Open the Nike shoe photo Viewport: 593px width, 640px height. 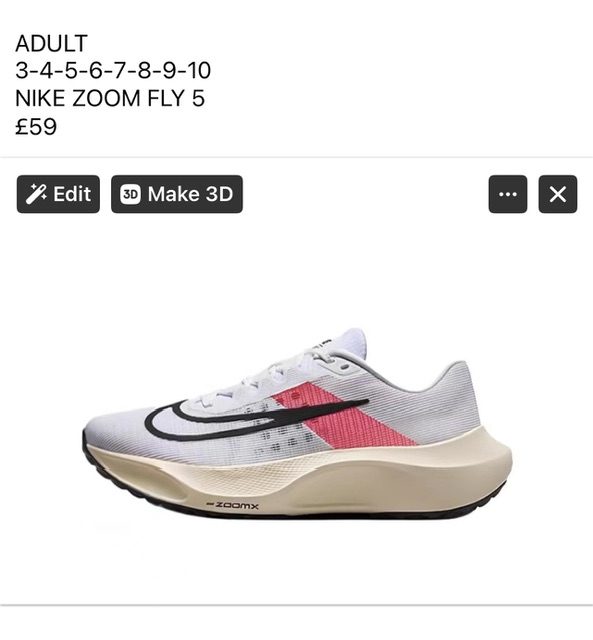(x=296, y=424)
